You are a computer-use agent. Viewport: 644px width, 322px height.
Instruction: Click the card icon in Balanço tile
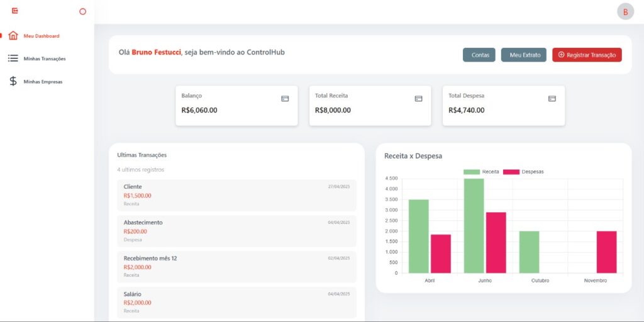285,99
